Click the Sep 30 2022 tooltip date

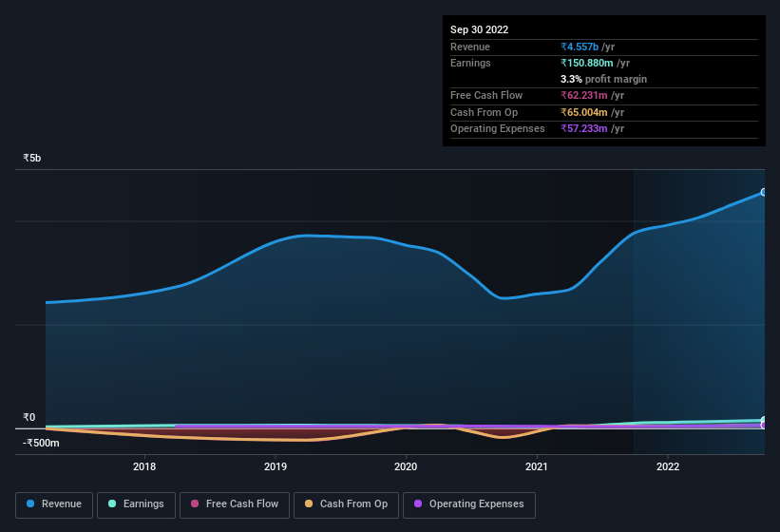click(x=479, y=29)
